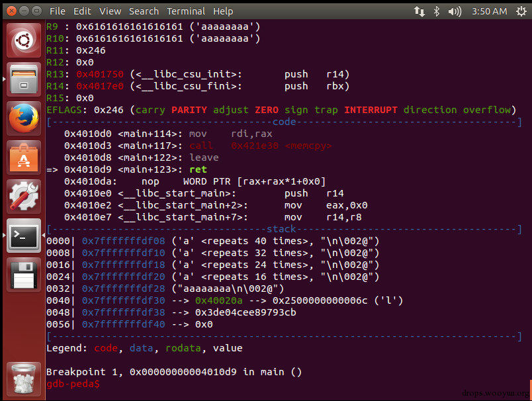The width and height of the screenshot is (532, 401).
Task: Open the sound volume indicator
Action: click(x=455, y=11)
